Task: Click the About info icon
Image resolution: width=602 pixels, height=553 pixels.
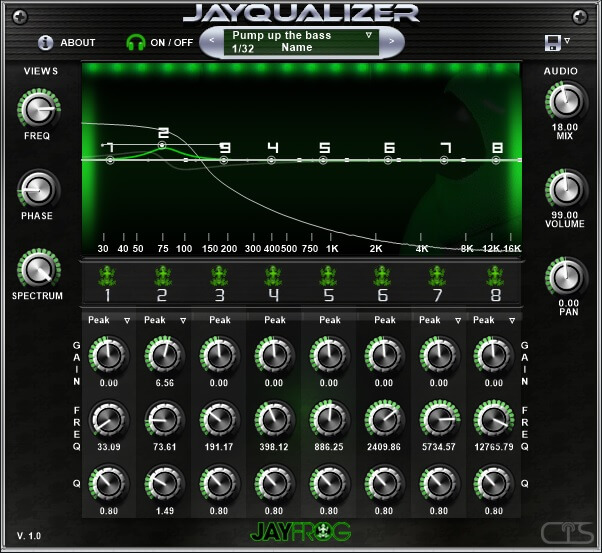Action: (45, 43)
